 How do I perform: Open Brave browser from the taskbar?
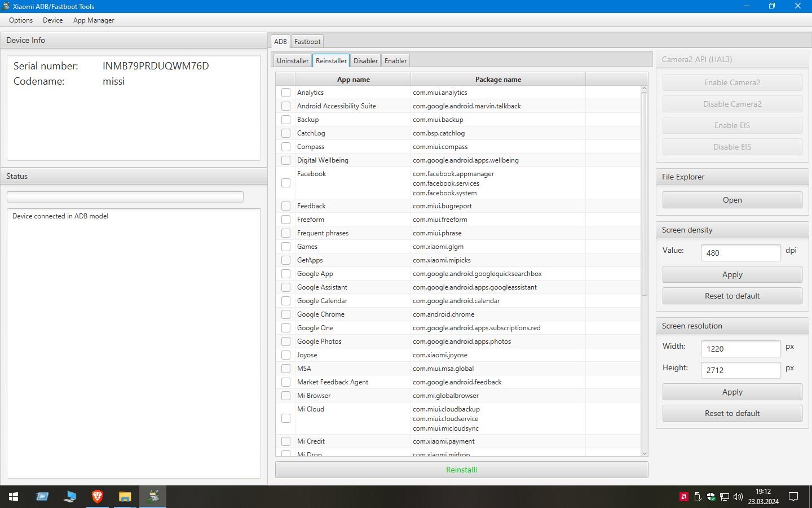[x=97, y=497]
